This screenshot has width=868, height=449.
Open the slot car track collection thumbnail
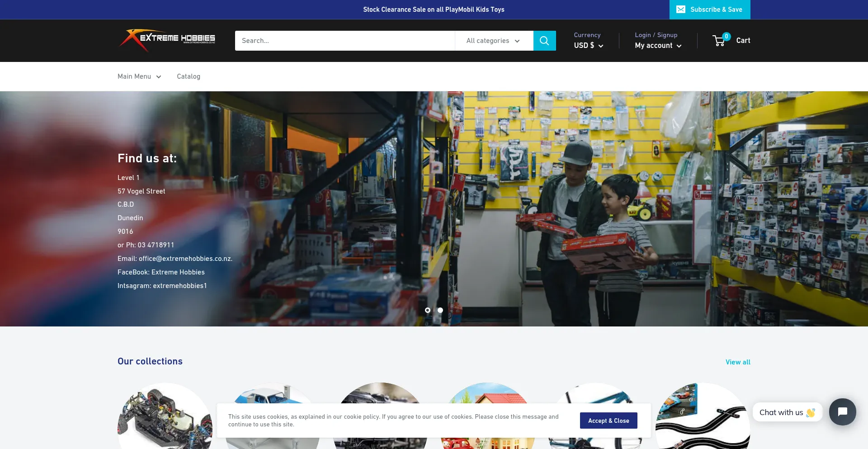pyautogui.click(x=703, y=416)
